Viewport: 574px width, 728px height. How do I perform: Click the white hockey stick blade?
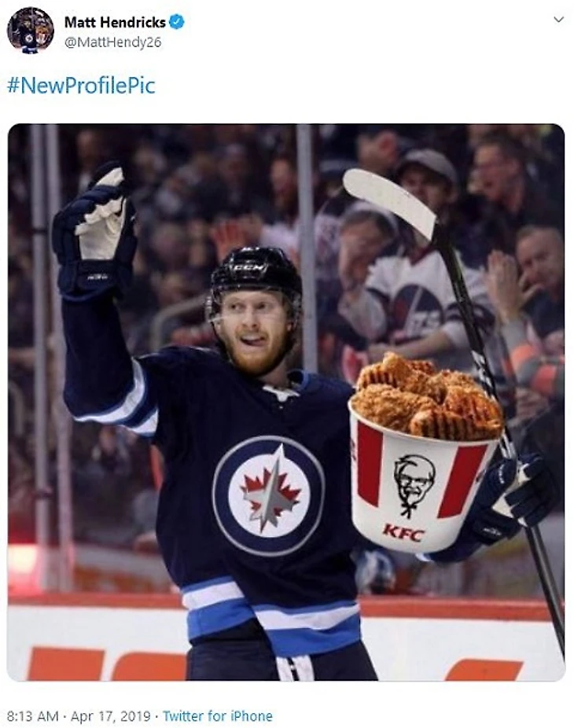[389, 202]
